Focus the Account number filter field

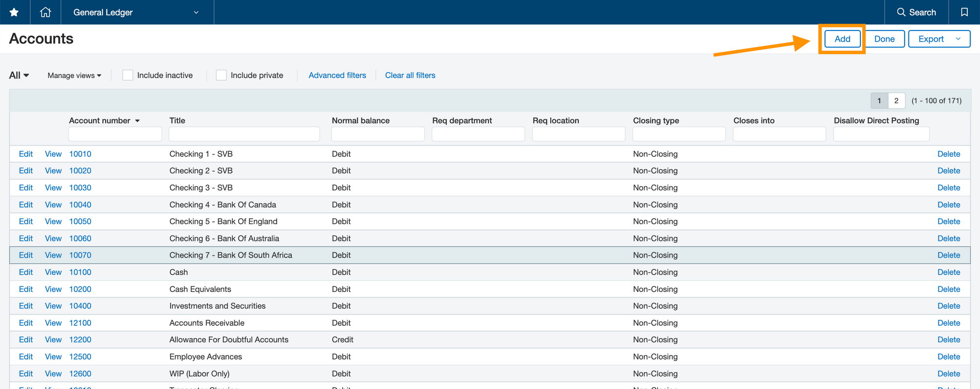click(115, 134)
